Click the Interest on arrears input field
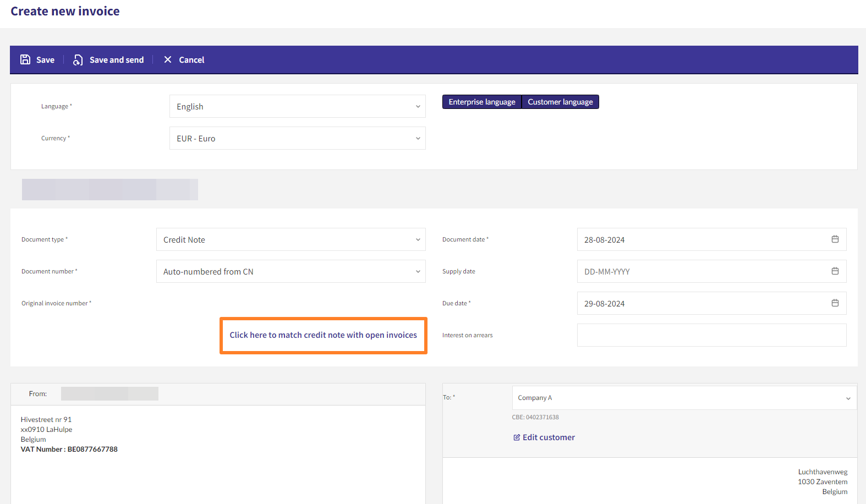866x504 pixels. [711, 335]
